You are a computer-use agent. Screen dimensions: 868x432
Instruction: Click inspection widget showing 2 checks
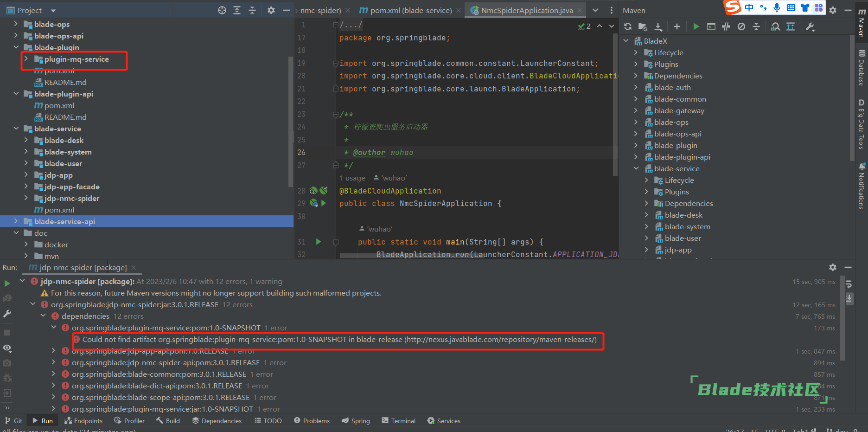[584, 26]
